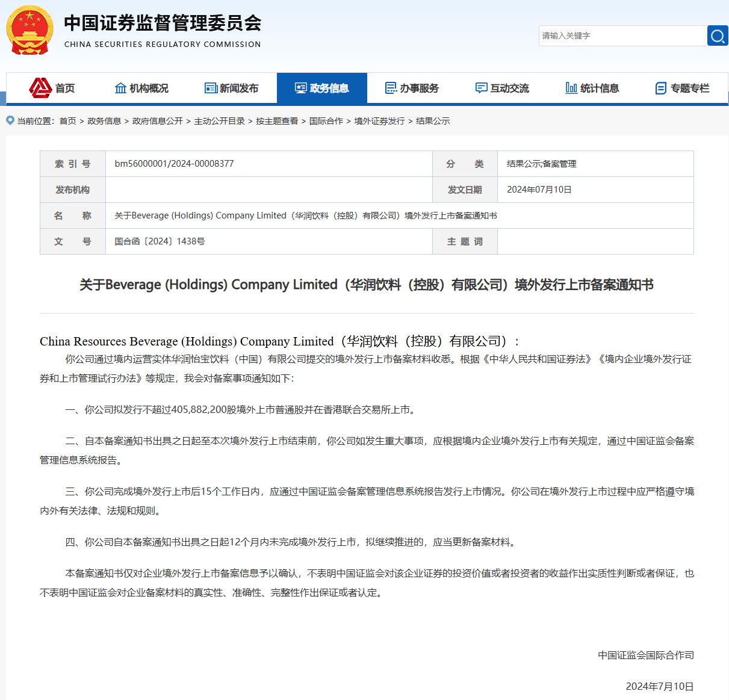Open the 机构概况 navigation tab
Image resolution: width=729 pixels, height=700 pixels.
(141, 88)
